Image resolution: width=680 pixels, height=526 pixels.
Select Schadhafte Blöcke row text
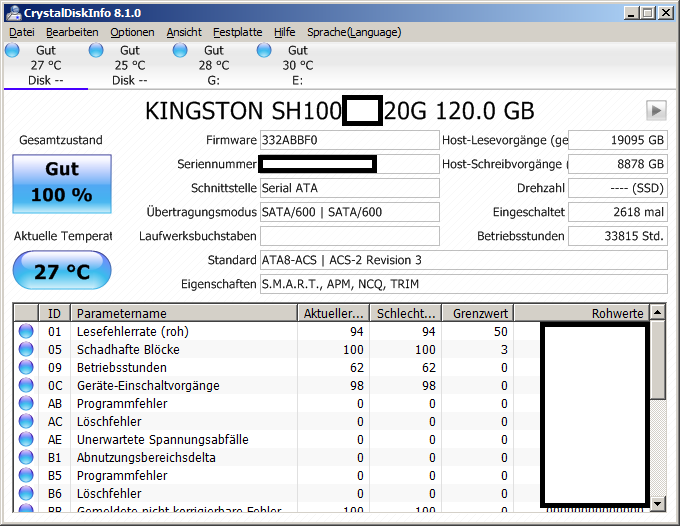(x=128, y=350)
